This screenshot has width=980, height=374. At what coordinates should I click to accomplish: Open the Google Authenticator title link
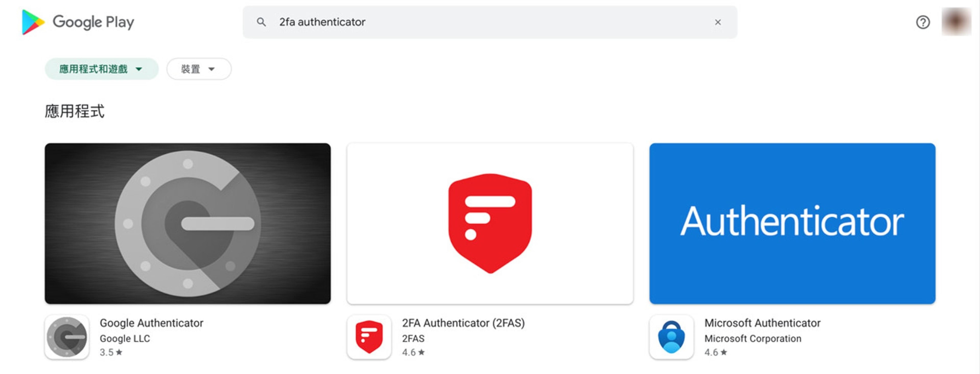151,323
